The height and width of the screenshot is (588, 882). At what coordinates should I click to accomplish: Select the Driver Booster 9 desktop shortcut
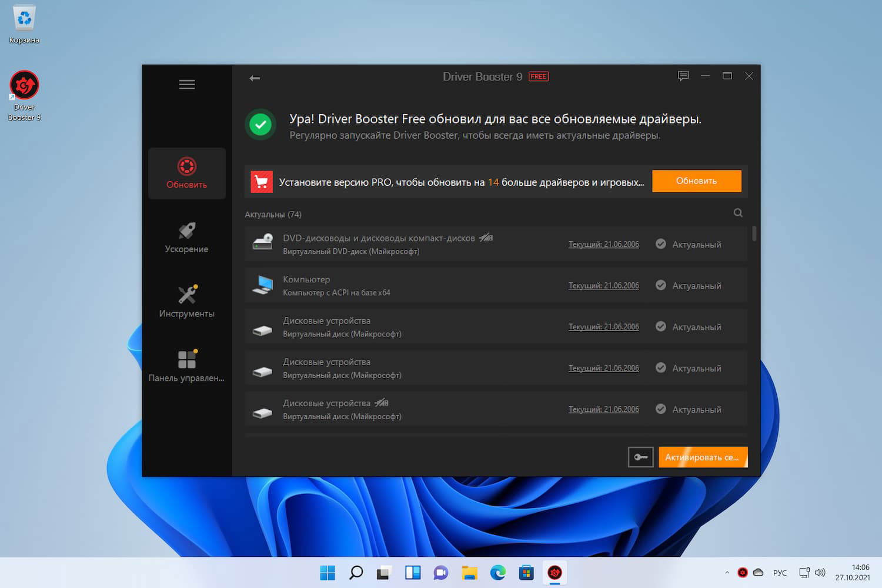tap(24, 96)
